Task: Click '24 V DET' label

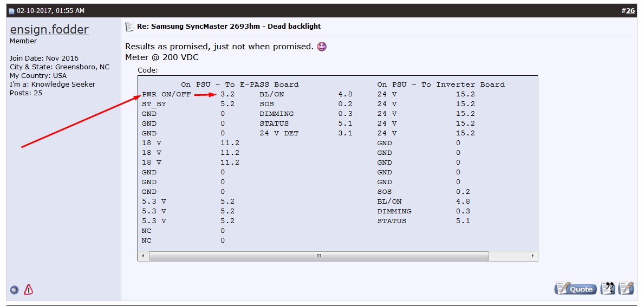Action: [279, 133]
